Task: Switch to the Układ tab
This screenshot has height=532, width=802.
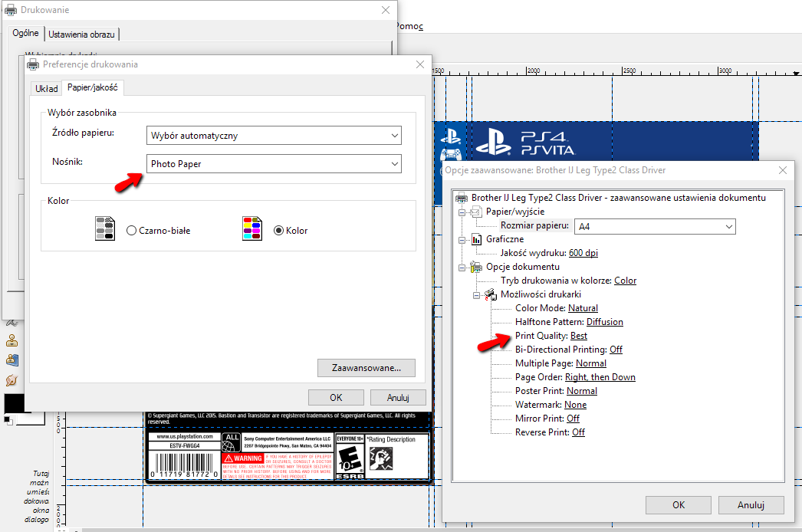Action: click(47, 89)
